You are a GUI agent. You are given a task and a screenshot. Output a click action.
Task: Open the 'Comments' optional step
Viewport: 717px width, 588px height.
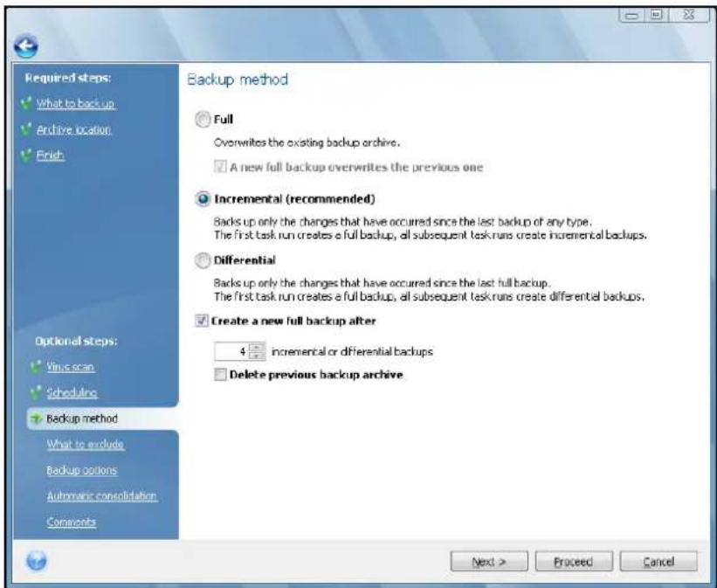[72, 522]
